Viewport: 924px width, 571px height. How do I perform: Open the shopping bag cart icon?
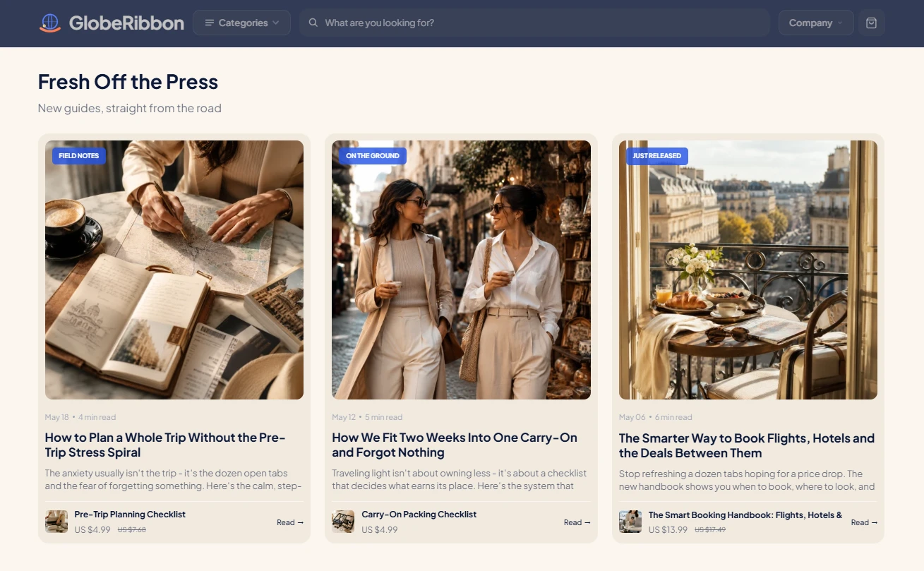click(871, 23)
